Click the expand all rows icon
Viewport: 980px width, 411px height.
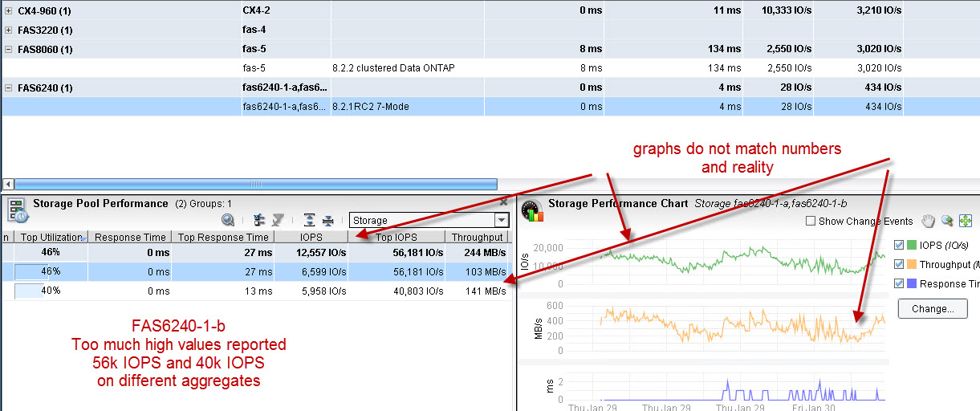pos(309,220)
